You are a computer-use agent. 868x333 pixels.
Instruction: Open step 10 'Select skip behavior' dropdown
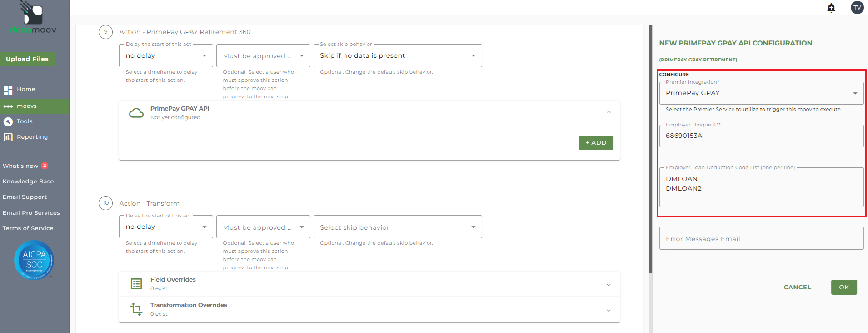click(397, 227)
